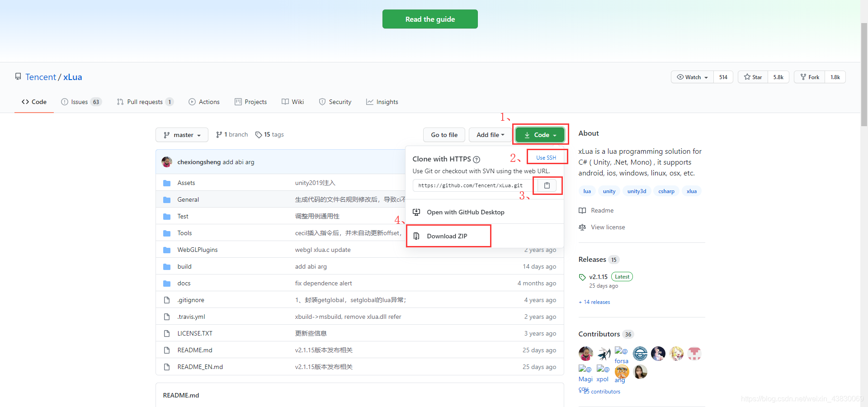Click the Assets folder icon
The image size is (868, 407).
tap(167, 183)
